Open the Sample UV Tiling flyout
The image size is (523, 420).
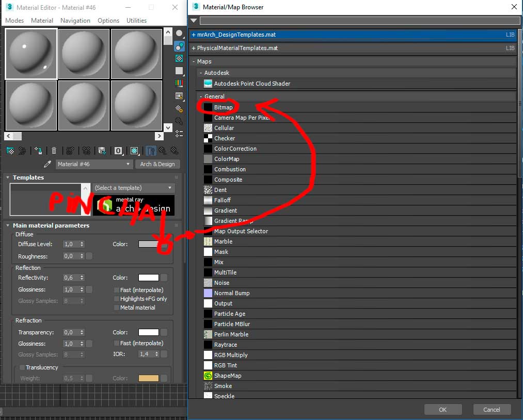click(180, 71)
